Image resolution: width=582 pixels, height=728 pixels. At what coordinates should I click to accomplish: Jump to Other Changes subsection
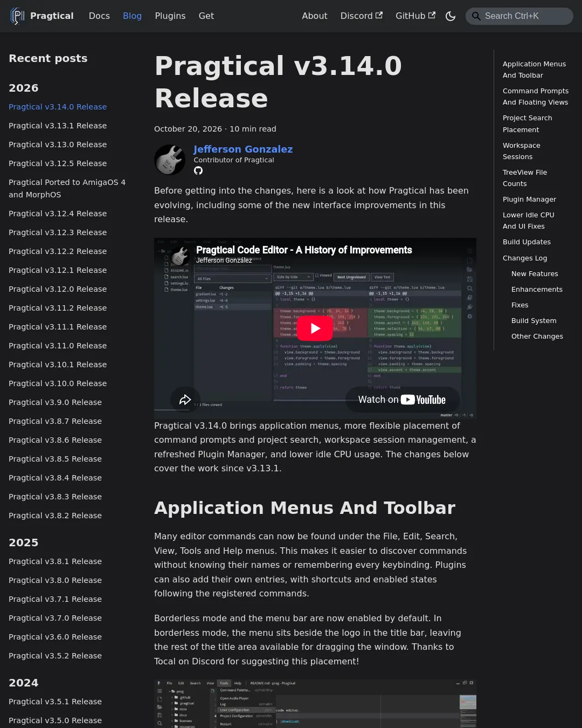tap(537, 336)
